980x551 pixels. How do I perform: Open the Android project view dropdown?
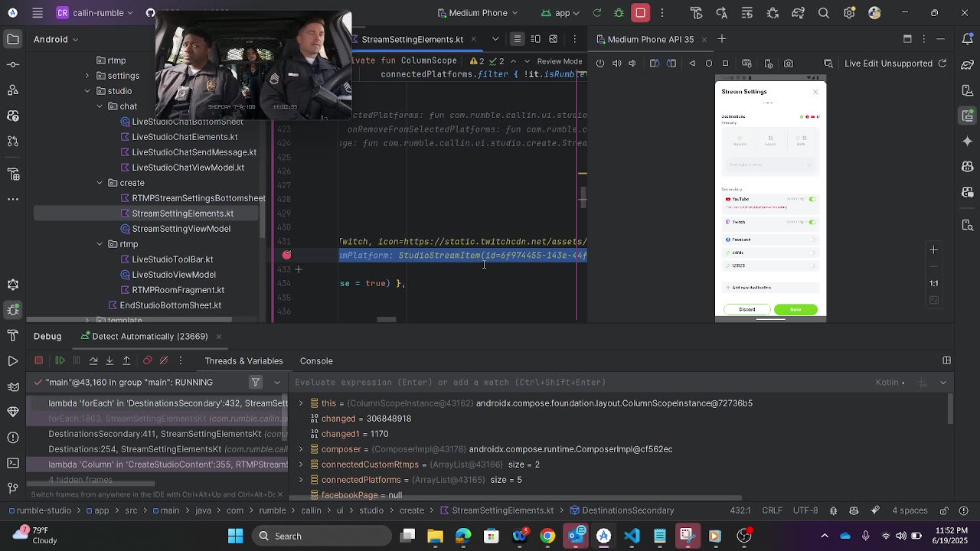click(57, 39)
